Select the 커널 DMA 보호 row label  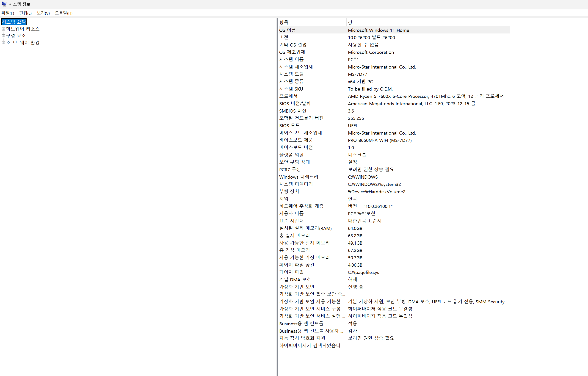click(295, 279)
